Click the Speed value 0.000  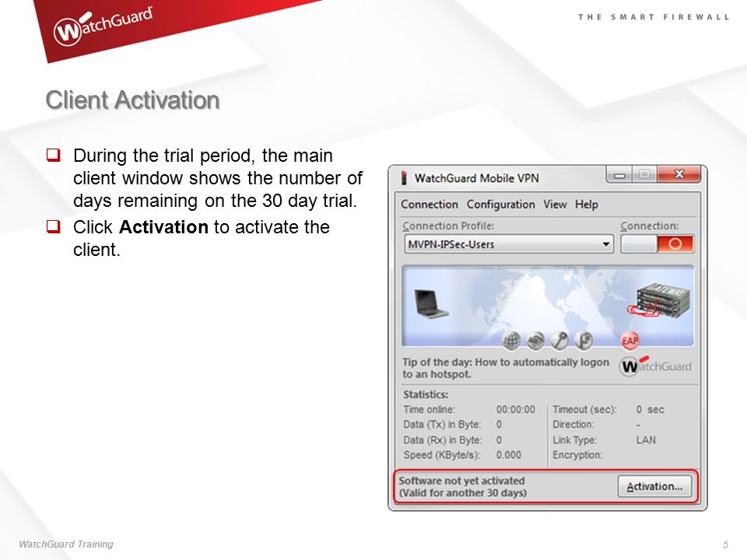508,455
